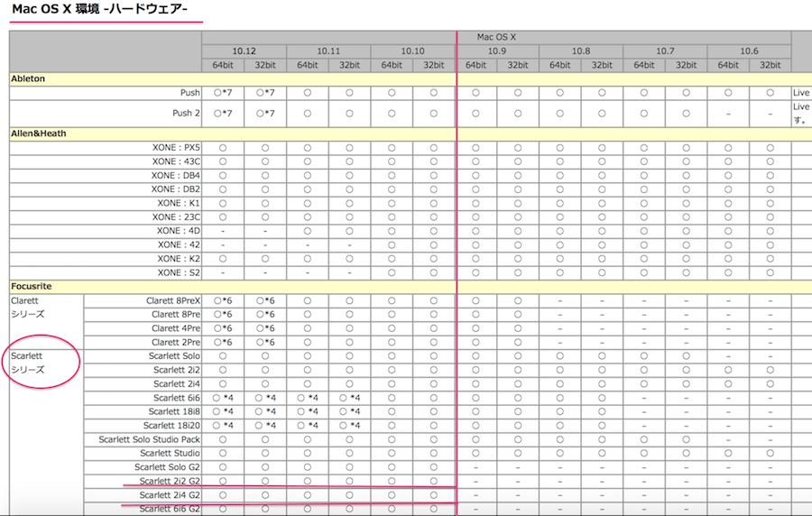Select the "Scarlett 6i6 G2" row label
812x516 pixels.
click(170, 510)
